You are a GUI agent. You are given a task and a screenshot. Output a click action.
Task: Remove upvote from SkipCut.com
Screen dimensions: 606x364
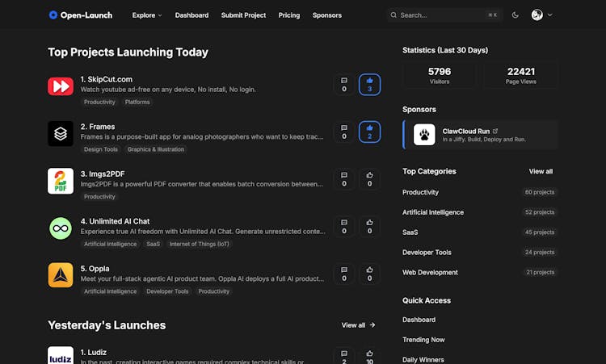coord(369,85)
